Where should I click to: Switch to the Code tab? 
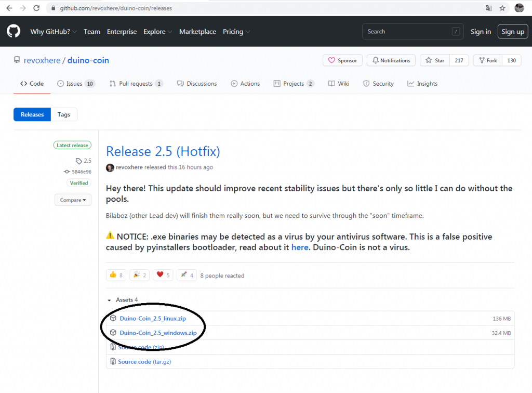[32, 84]
